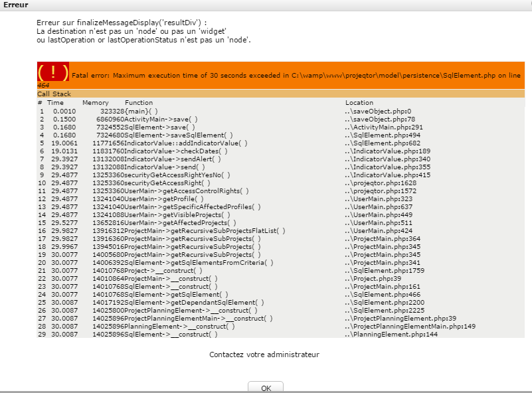This screenshot has height=393, width=532.
Task: Click the red exclamation warning icon
Action: click(x=53, y=72)
